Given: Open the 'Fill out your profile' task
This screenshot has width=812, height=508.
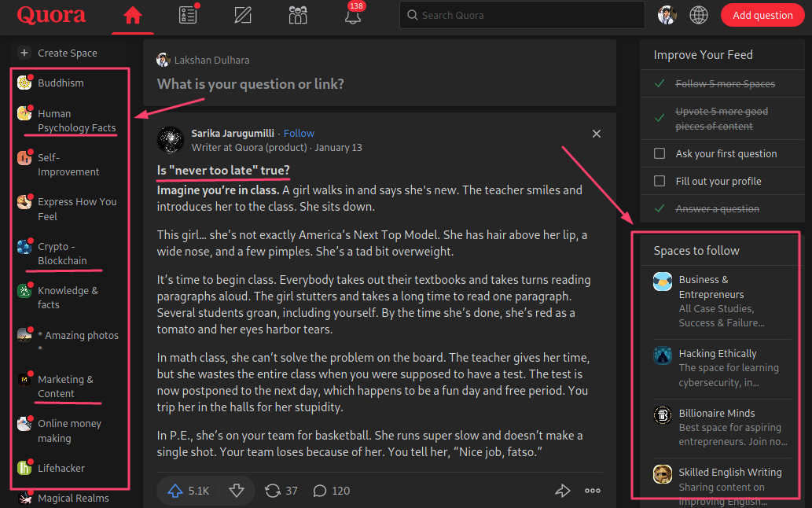Looking at the screenshot, I should point(718,181).
